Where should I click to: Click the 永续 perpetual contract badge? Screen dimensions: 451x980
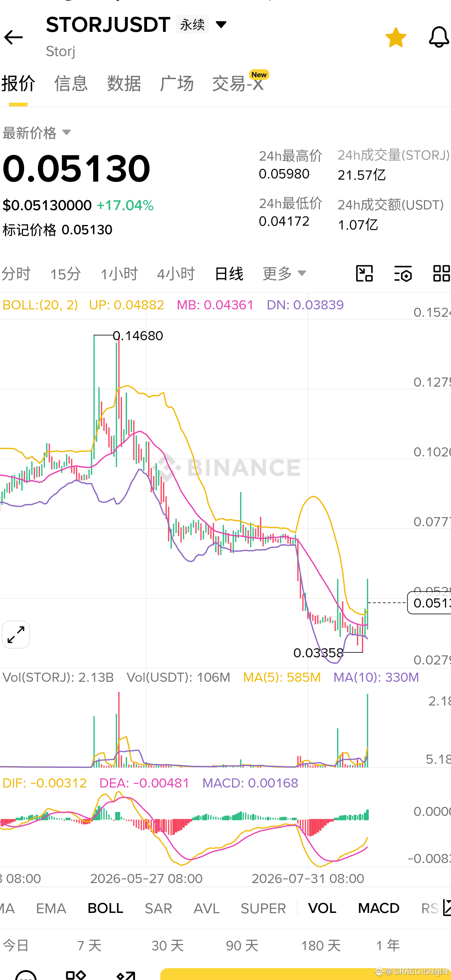click(192, 25)
